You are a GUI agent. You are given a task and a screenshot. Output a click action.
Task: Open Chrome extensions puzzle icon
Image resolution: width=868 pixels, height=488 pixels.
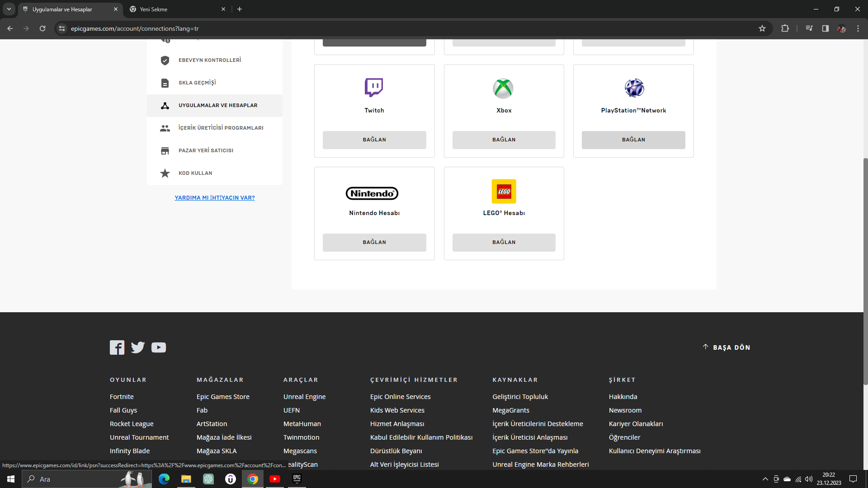(x=785, y=28)
